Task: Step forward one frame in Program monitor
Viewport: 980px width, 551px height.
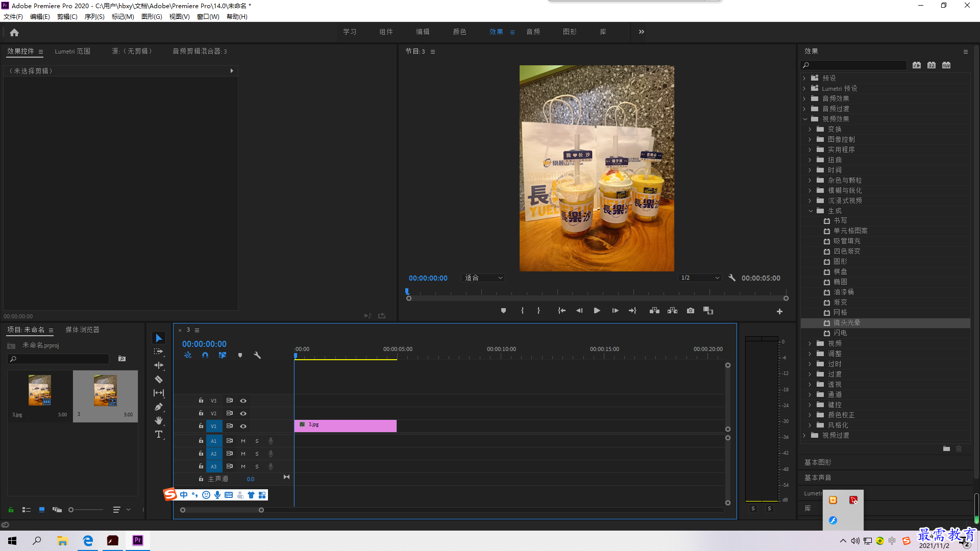Action: coord(615,311)
